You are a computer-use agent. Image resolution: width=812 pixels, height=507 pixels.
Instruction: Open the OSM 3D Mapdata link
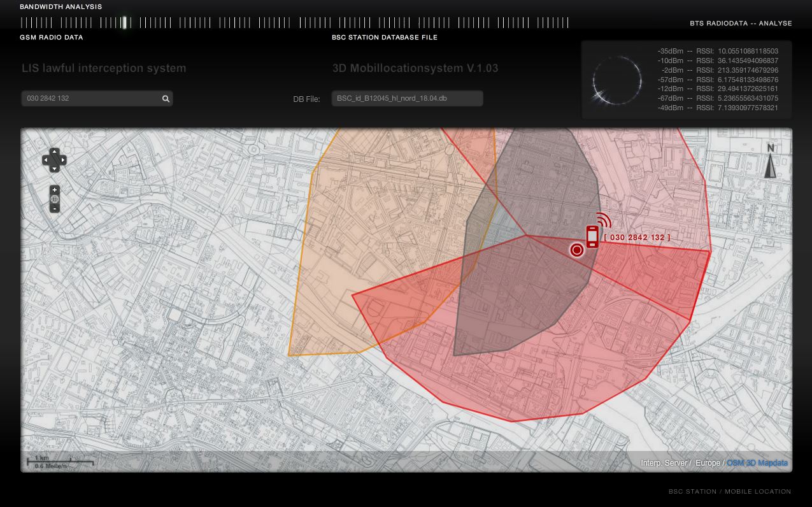757,463
